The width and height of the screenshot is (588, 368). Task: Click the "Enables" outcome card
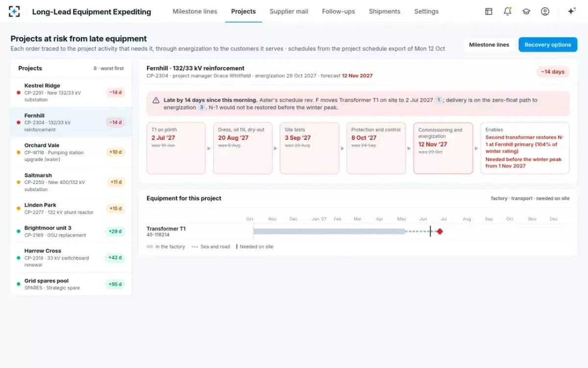coord(525,148)
